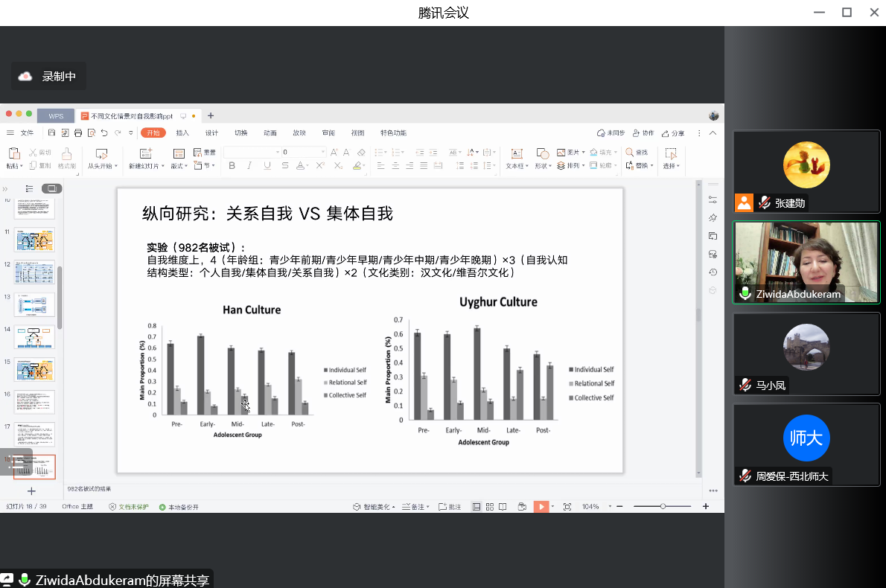Toggle Underline text formatting
The height and width of the screenshot is (588, 886).
pos(268,166)
